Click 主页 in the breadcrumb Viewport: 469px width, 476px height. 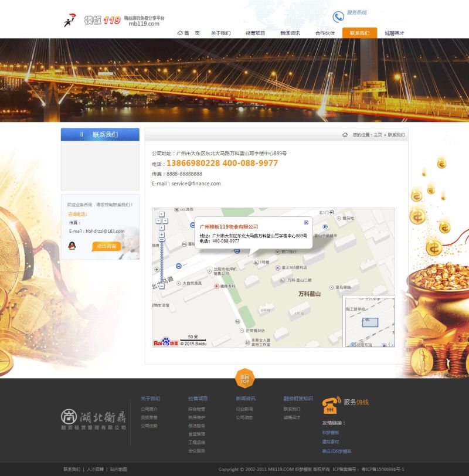coord(378,135)
